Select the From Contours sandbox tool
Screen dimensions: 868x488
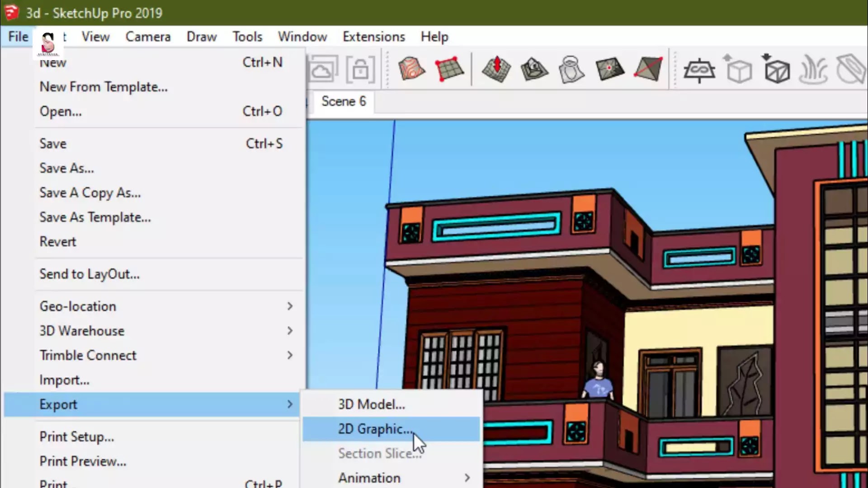point(411,69)
